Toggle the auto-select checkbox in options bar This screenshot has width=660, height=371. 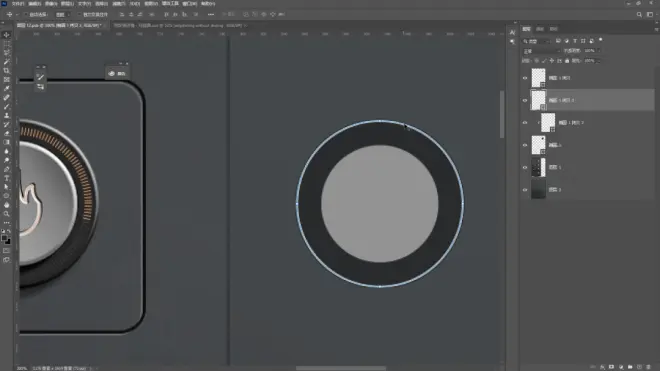(26, 14)
